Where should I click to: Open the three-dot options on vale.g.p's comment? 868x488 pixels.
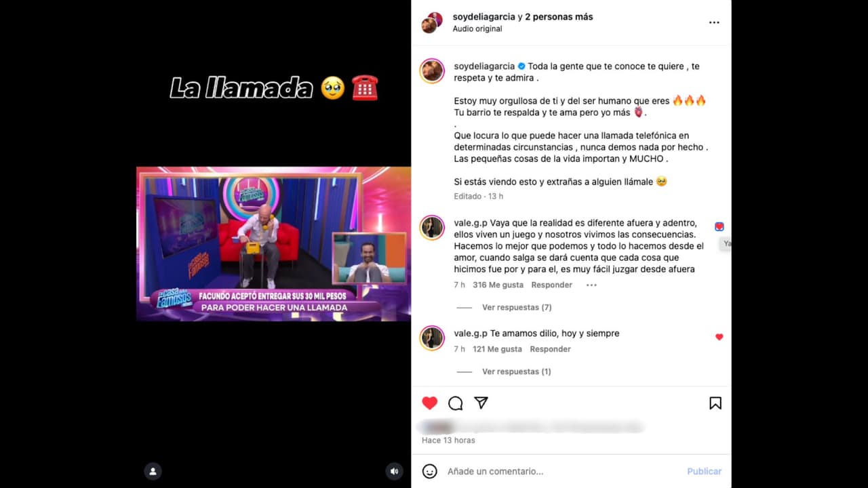pyautogui.click(x=591, y=285)
